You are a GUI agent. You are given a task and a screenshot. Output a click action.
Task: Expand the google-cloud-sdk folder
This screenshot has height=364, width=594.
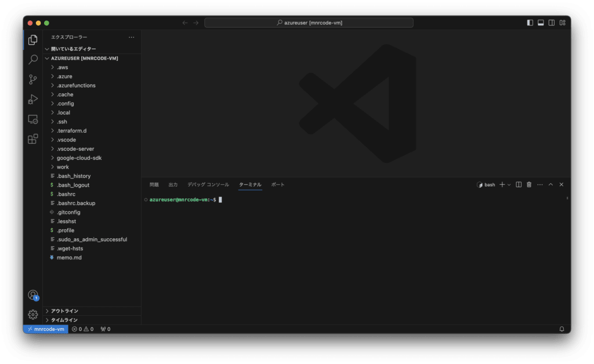pos(92,158)
